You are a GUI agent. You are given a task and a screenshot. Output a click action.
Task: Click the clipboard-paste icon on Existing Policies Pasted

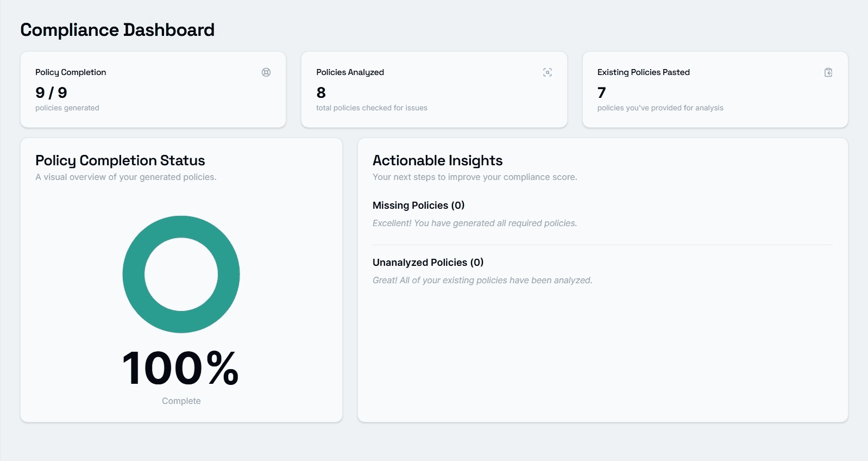click(828, 72)
